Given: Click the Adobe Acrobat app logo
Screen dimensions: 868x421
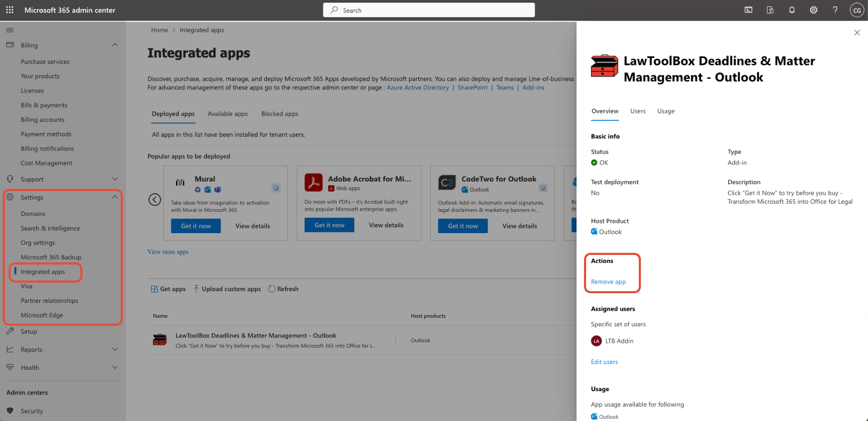Looking at the screenshot, I should point(314,182).
